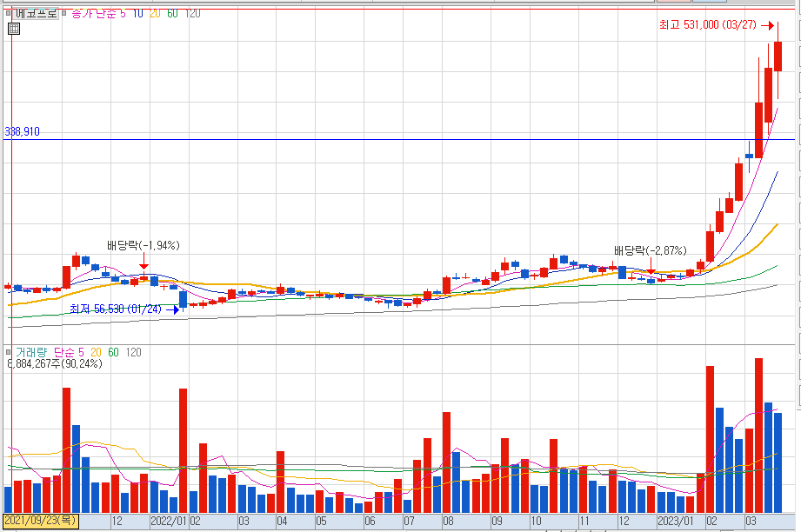This screenshot has width=801, height=532.
Task: Click the square marker before 종가 단순
Action: (x=64, y=13)
